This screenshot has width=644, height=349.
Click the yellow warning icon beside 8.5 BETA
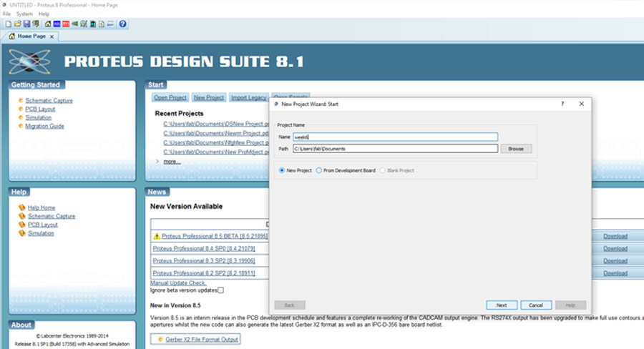coord(157,236)
